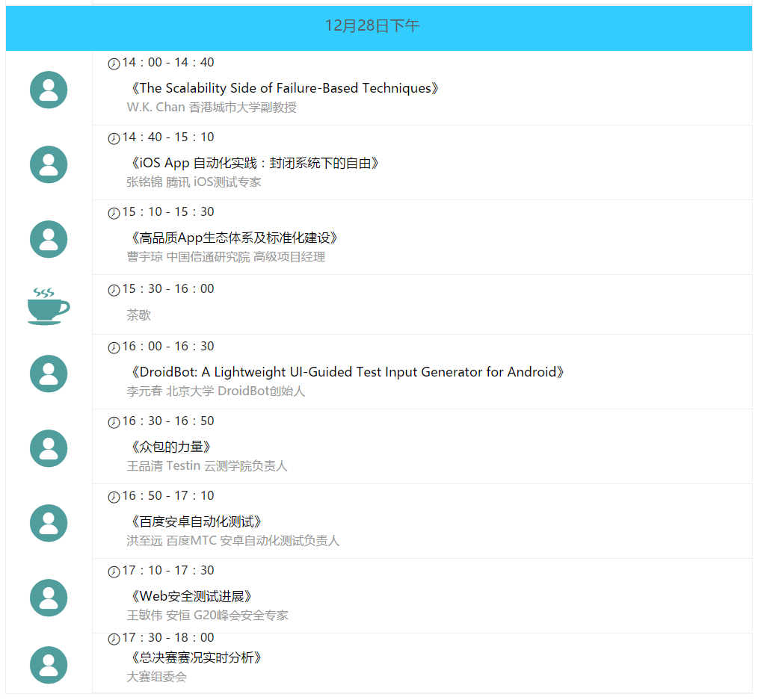
Task: Open the DroidBot Lightweight UI-Guided Test Input title
Action: (347, 372)
